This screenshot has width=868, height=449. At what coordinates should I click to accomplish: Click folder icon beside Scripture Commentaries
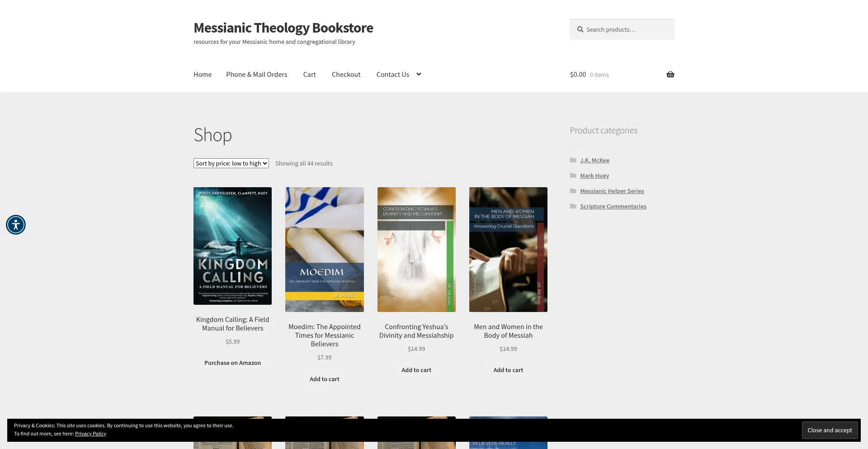(573, 206)
